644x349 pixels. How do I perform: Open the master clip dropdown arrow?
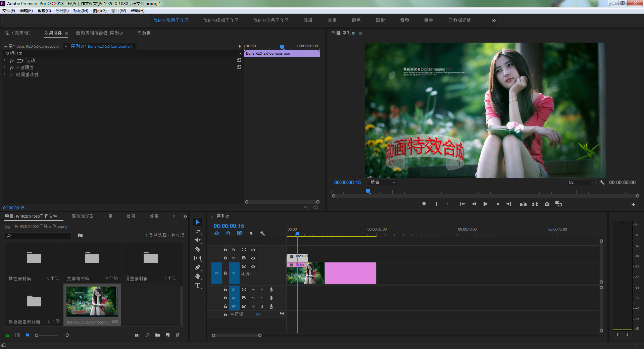(66, 46)
